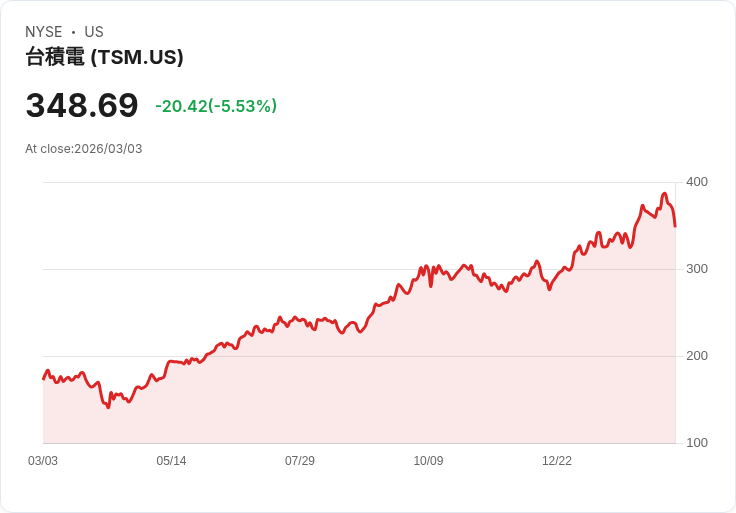Click the rightmost end of the price line
Screen dimensions: 736x513
pos(675,226)
